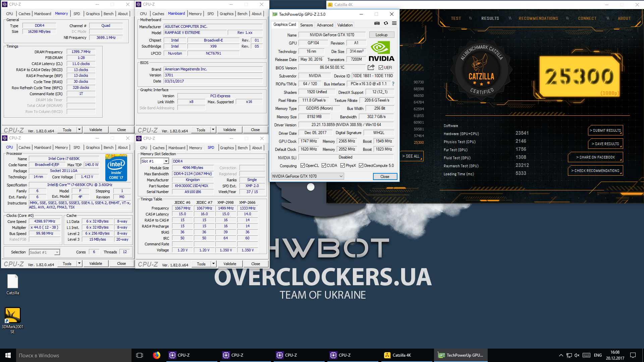
Task: Click the Catzilla 4K title bar icon
Action: coord(330,5)
